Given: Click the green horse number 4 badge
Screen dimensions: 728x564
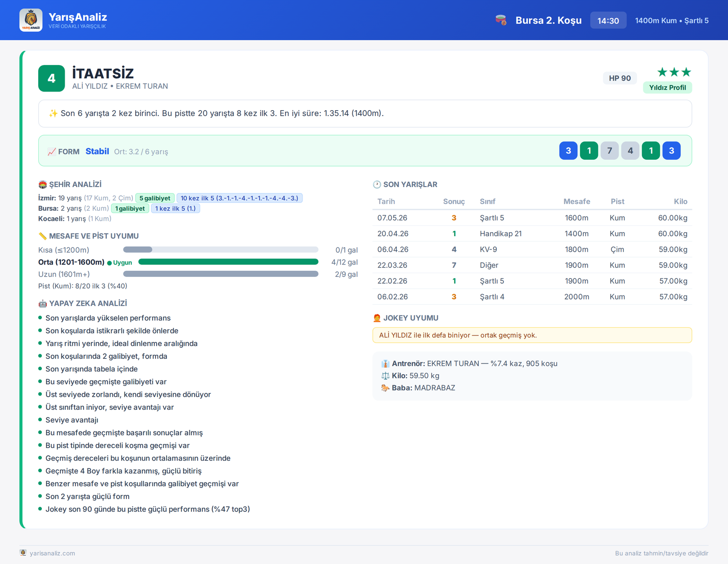Looking at the screenshot, I should pos(51,78).
